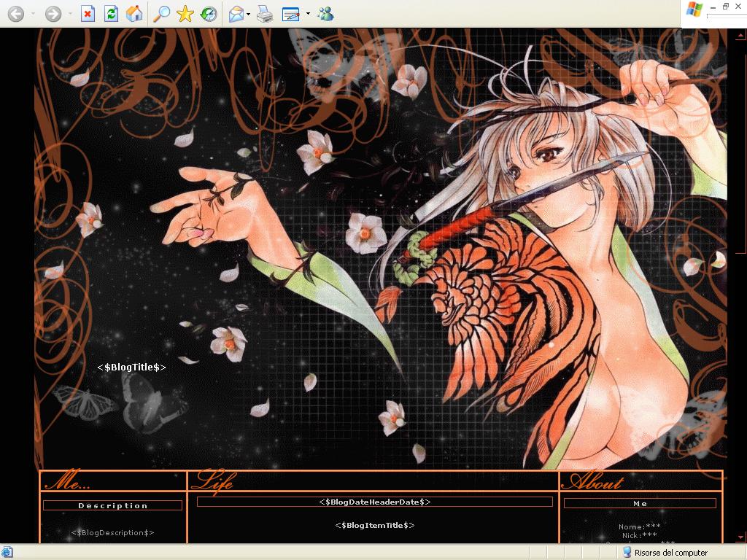Expand the Mail button dropdown arrow
The image size is (747, 560).
(248, 15)
